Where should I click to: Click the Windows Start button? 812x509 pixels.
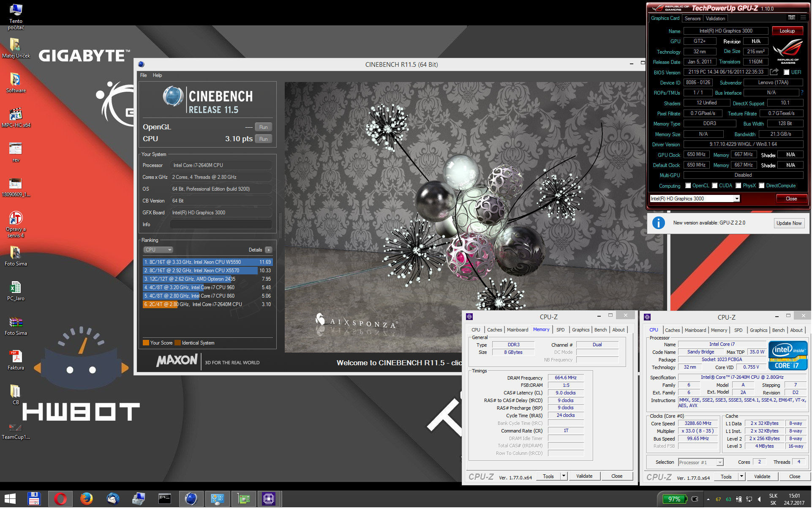click(x=10, y=499)
